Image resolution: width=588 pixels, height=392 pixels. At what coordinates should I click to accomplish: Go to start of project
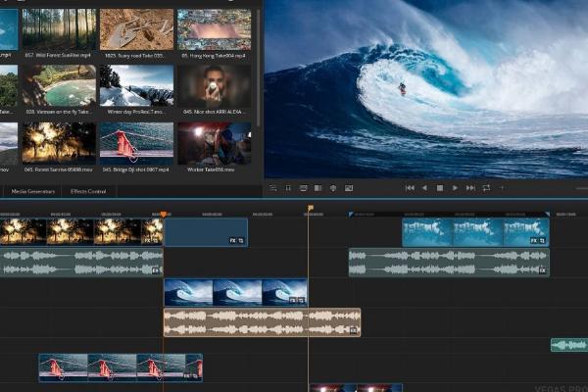click(x=410, y=188)
